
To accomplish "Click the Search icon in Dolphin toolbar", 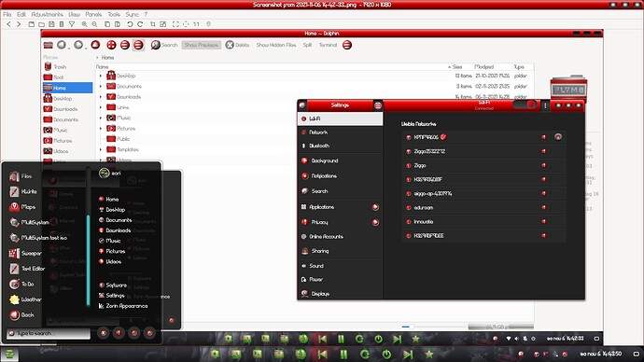I will 156,45.
